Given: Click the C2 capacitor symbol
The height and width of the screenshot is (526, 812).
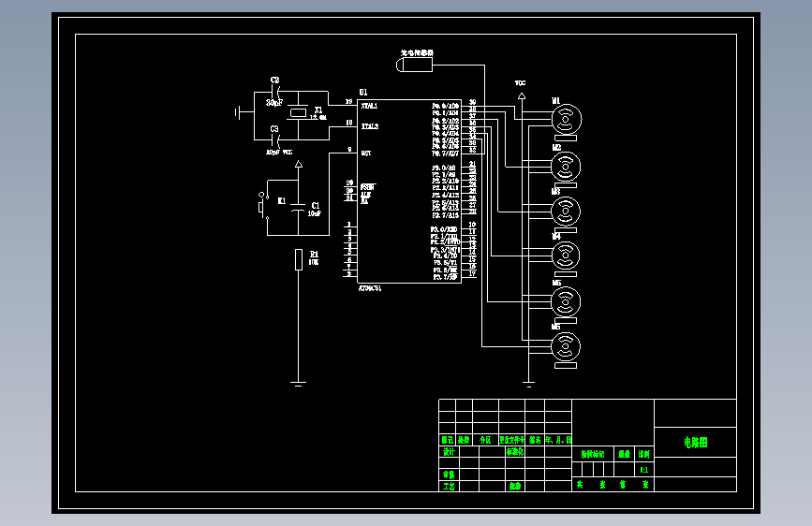Looking at the screenshot, I should [275, 92].
